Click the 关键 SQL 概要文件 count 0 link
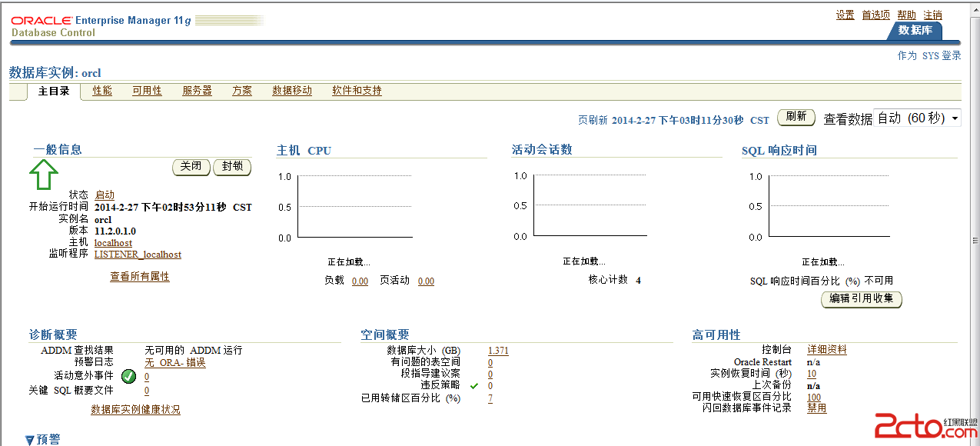980x446 pixels. coord(147,391)
